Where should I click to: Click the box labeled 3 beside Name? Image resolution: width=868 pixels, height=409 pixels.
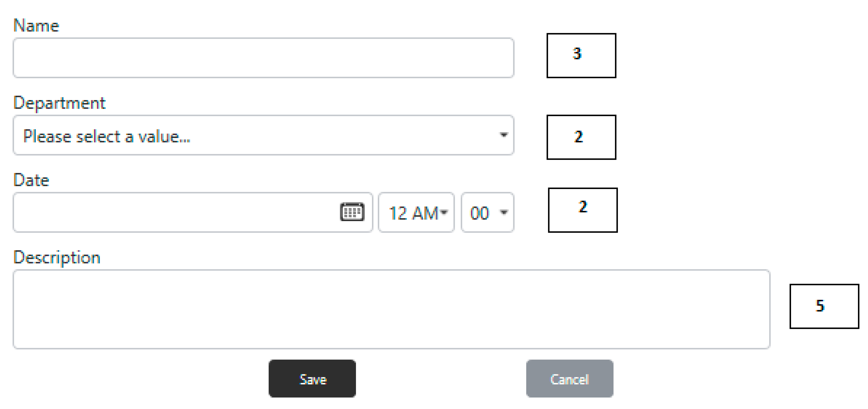[x=581, y=56]
